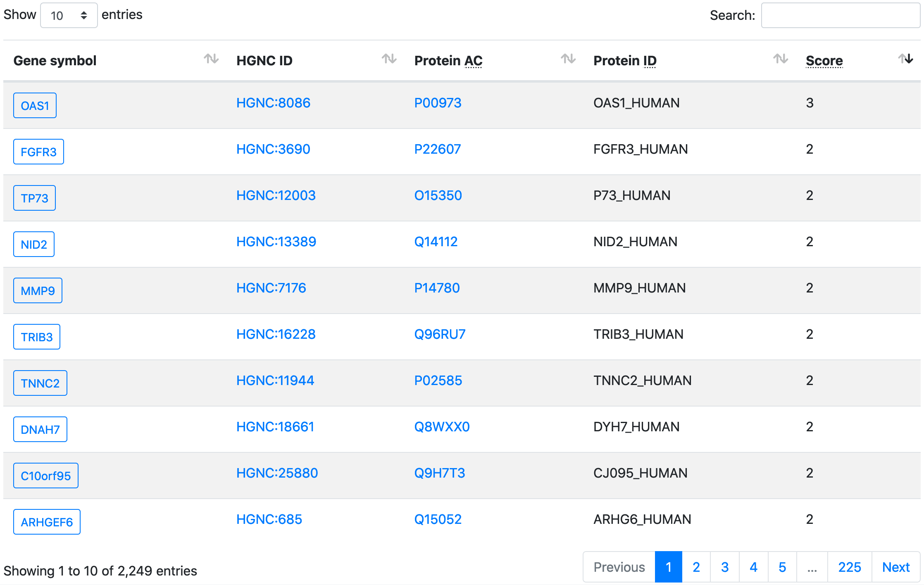Select the P73_HUMAN protein ID cell
This screenshot has width=924, height=585.
(632, 195)
